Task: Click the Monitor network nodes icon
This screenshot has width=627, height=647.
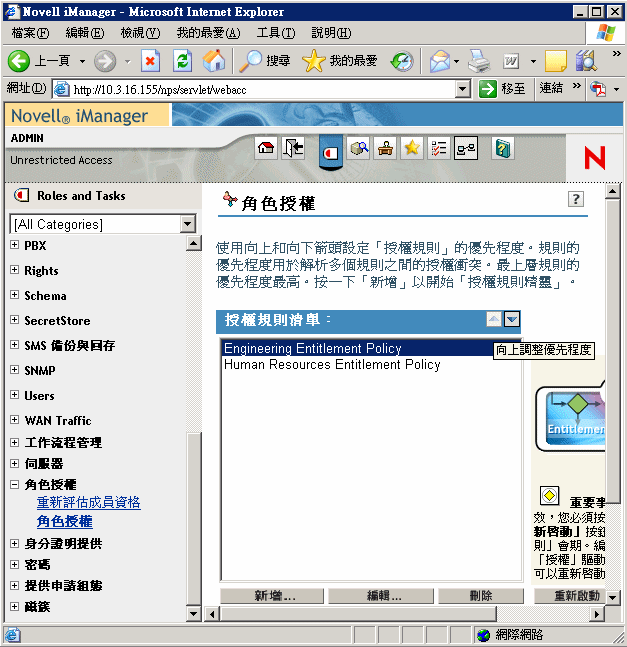Action: 466,148
